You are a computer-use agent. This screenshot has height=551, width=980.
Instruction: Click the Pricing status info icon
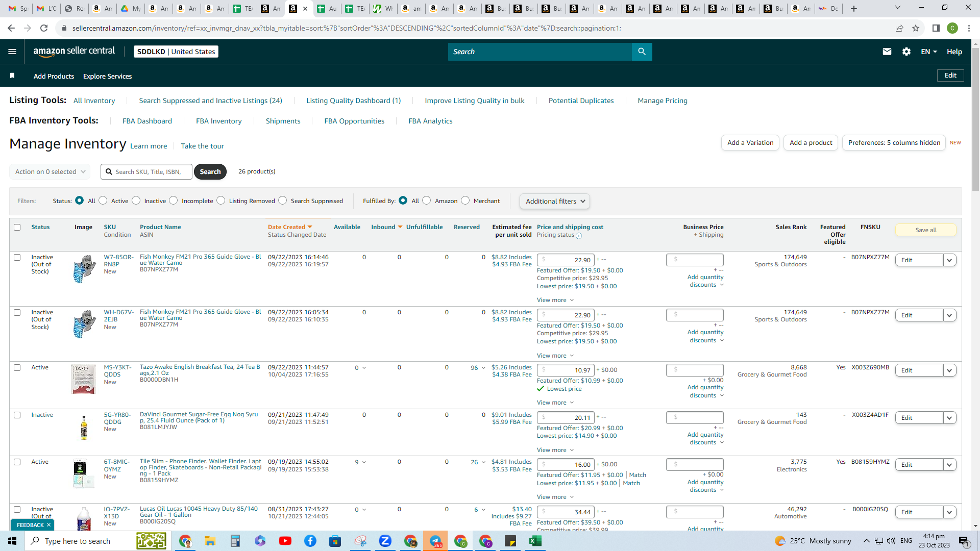coord(579,236)
